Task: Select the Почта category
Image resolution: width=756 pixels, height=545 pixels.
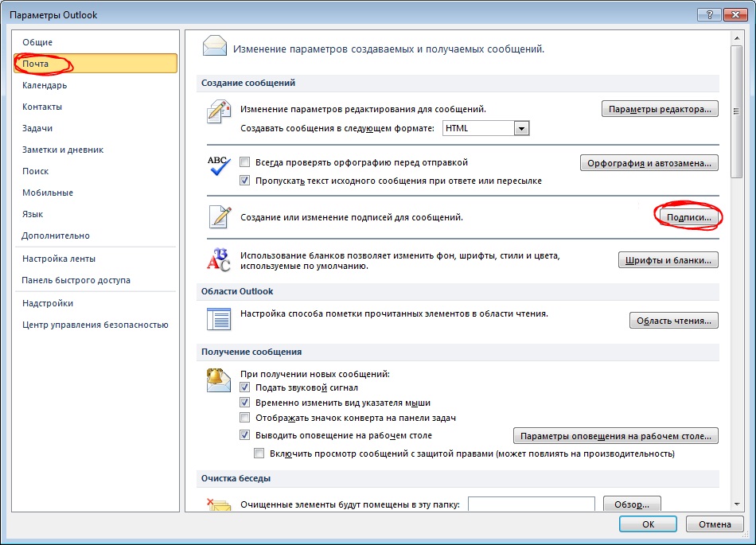Action: point(95,64)
